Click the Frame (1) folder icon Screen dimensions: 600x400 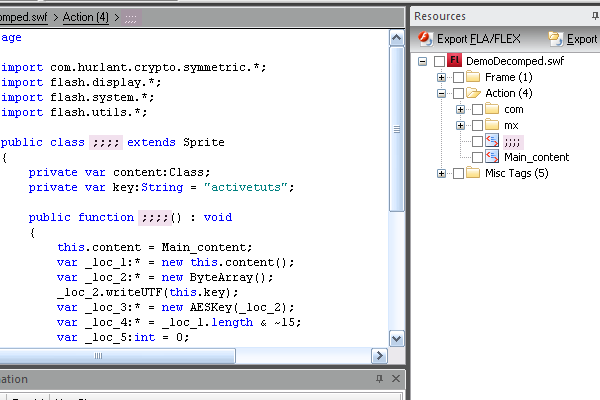(x=473, y=78)
